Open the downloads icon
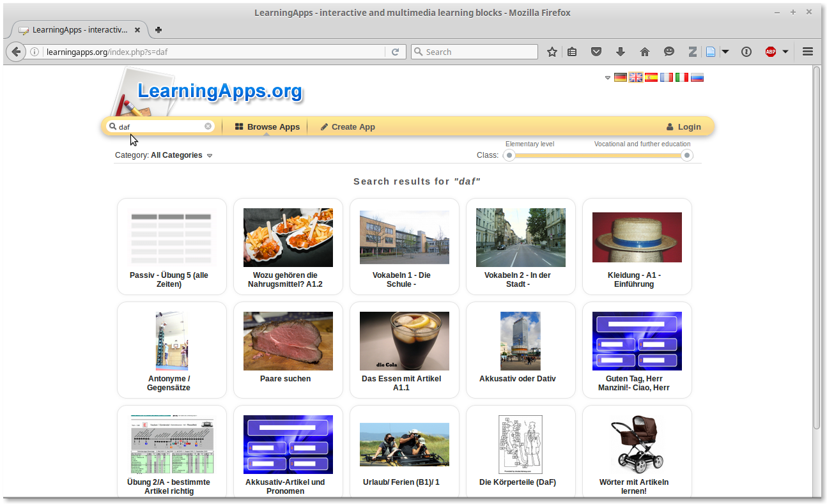Screen dimensions: 827x504 point(621,52)
